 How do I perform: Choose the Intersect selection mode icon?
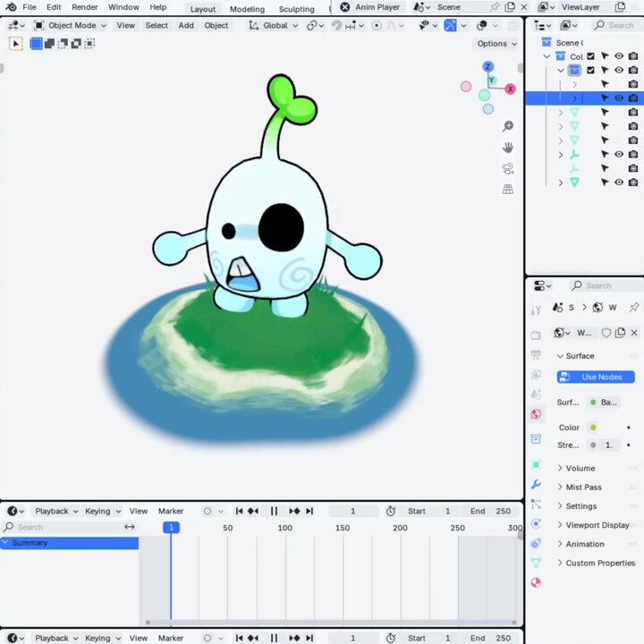[89, 44]
